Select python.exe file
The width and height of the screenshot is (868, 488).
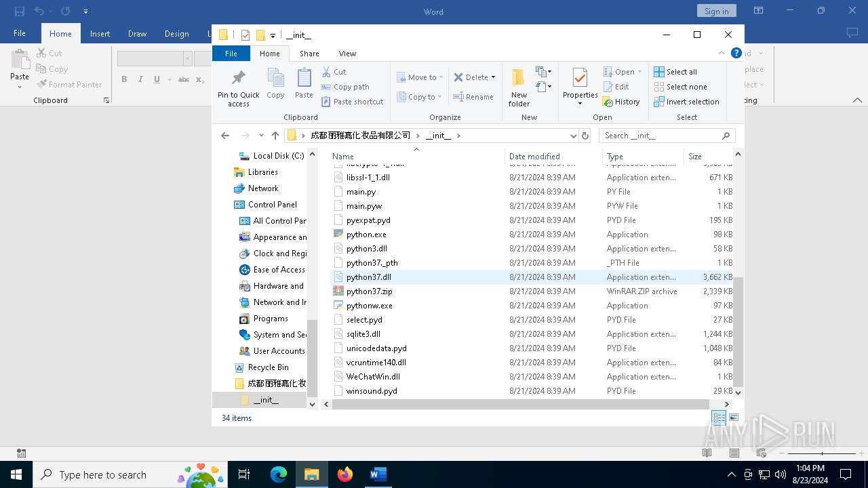(366, 235)
